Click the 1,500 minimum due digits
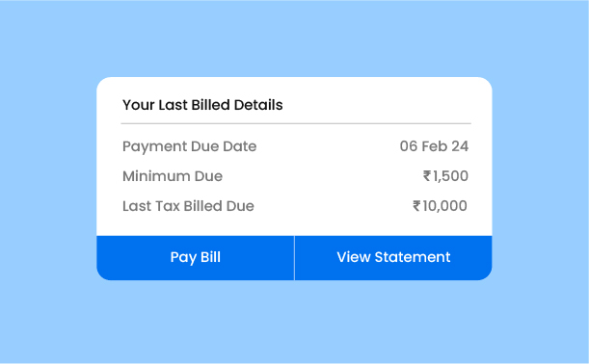The image size is (589, 364). (x=450, y=176)
